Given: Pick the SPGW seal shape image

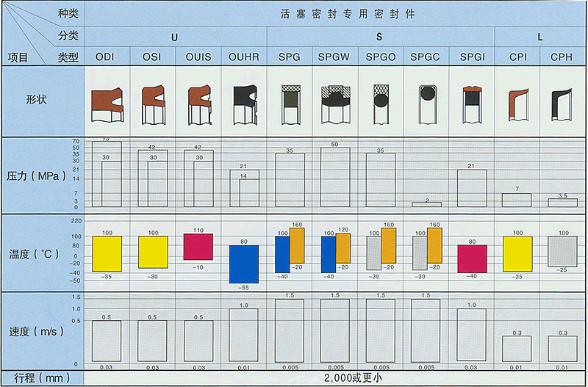Looking at the screenshot, I should [x=334, y=104].
